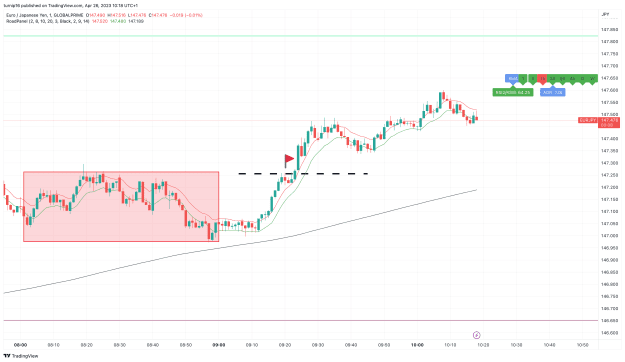The width and height of the screenshot is (625, 362).
Task: Select the gray rising moving average line
Action: click(239, 244)
